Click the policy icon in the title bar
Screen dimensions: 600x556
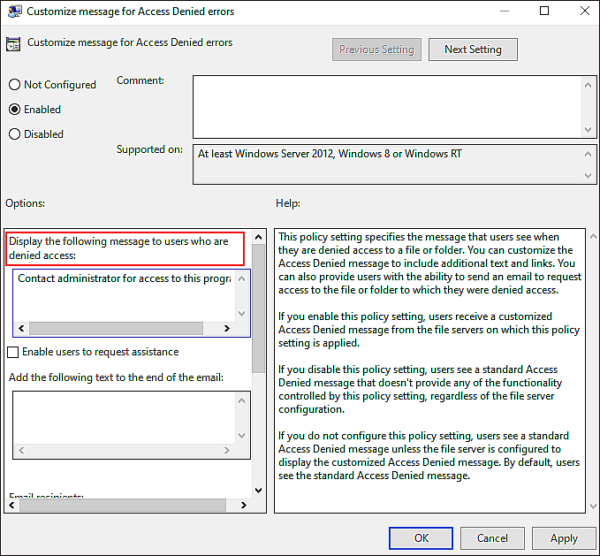(15, 11)
